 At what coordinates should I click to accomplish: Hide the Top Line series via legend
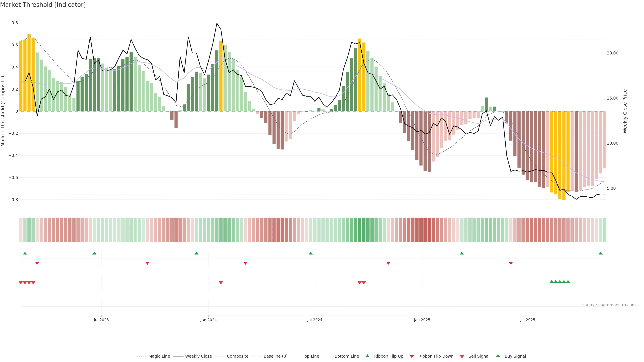[311, 356]
